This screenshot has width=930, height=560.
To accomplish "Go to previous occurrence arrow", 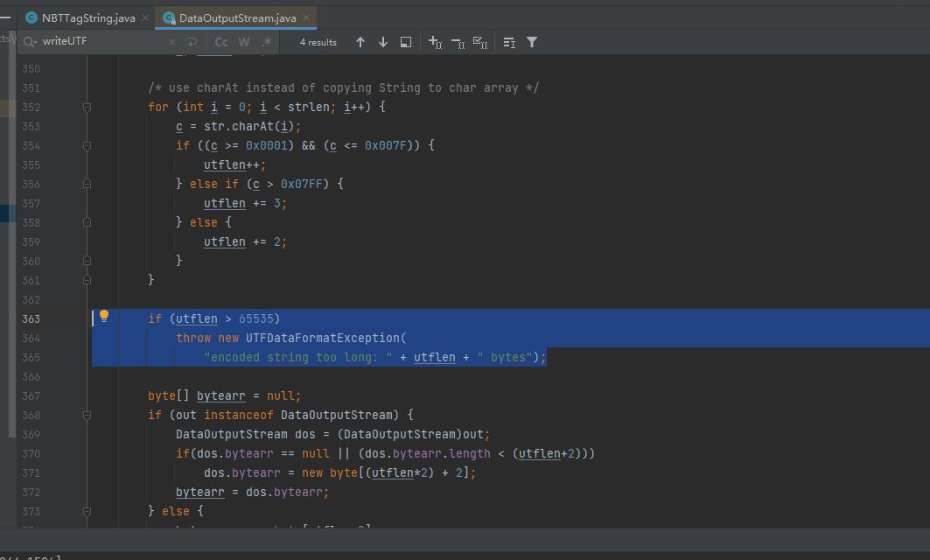I will (360, 42).
